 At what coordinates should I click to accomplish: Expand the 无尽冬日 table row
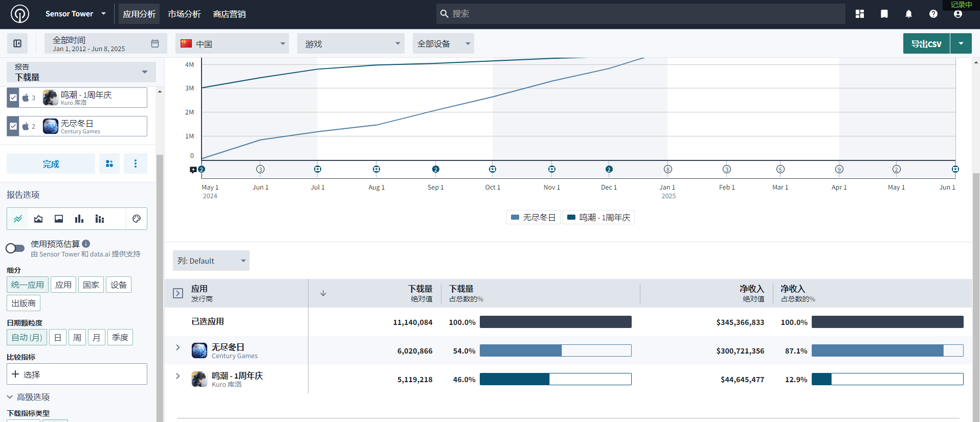pyautogui.click(x=178, y=347)
